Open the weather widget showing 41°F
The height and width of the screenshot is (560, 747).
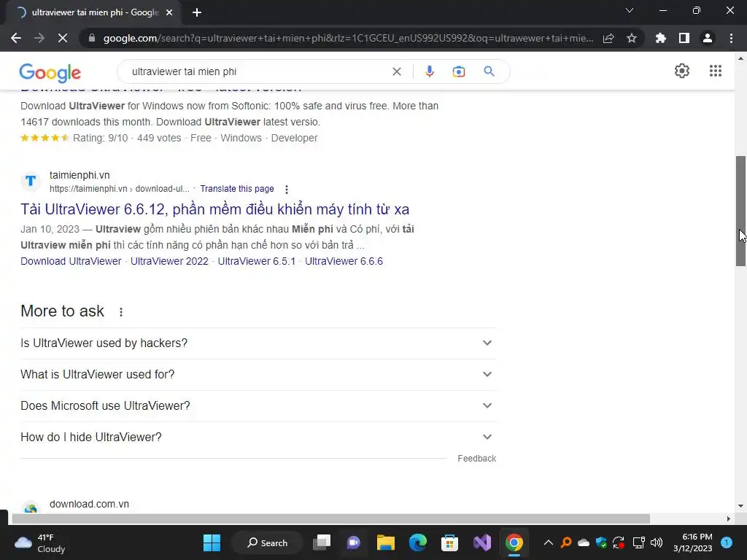(x=40, y=542)
